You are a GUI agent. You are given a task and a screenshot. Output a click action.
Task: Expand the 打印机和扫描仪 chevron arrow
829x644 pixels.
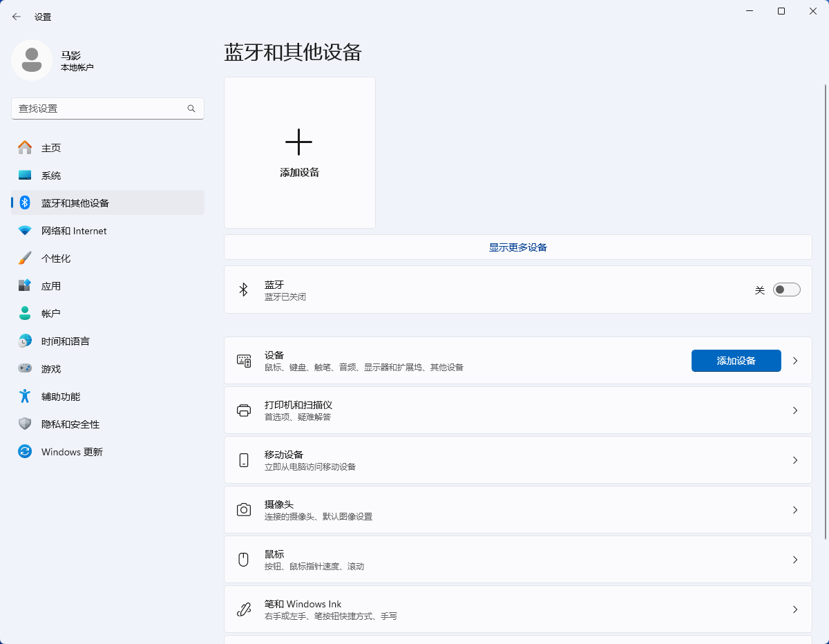click(x=795, y=410)
